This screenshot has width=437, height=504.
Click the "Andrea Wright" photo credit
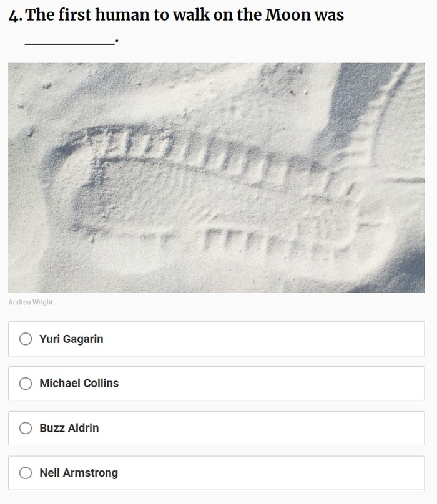pyautogui.click(x=31, y=303)
